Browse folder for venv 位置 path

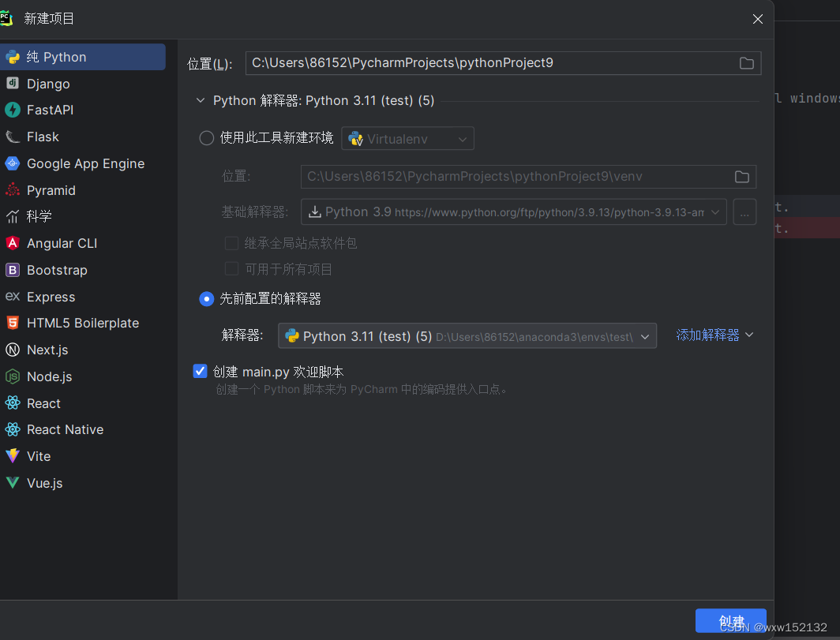[741, 177]
